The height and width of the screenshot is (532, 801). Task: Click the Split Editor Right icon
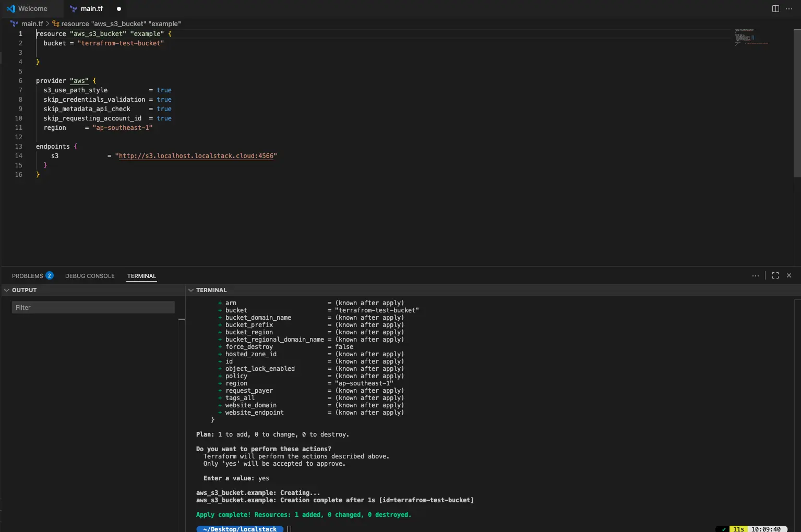click(775, 9)
